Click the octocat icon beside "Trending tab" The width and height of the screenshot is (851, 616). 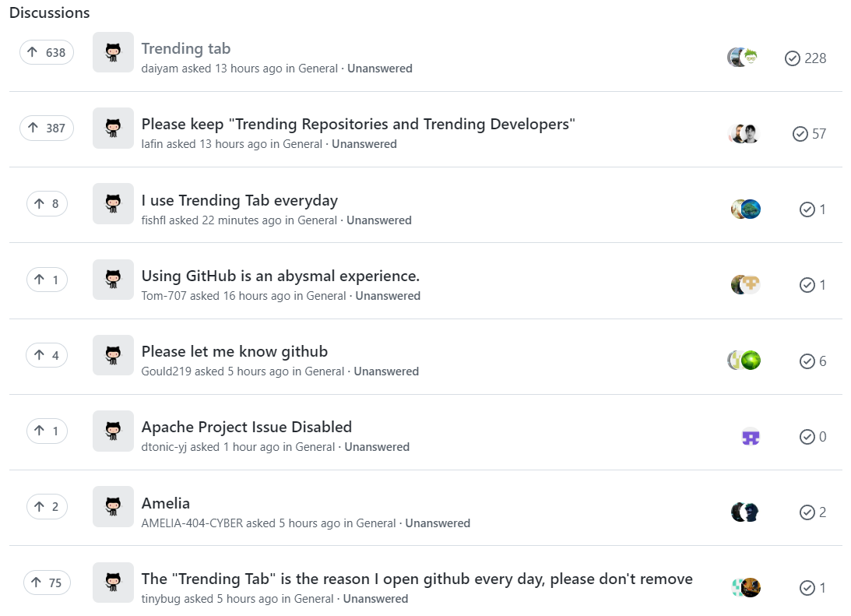pos(113,52)
